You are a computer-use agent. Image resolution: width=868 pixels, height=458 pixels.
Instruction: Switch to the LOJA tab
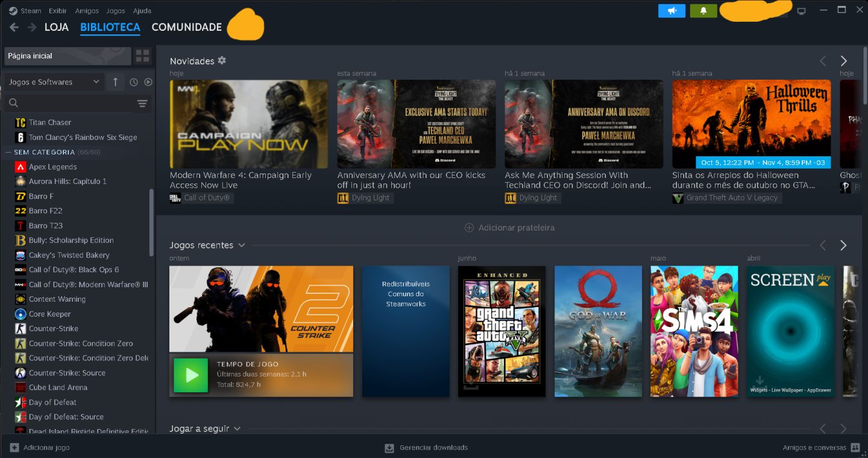pyautogui.click(x=57, y=27)
